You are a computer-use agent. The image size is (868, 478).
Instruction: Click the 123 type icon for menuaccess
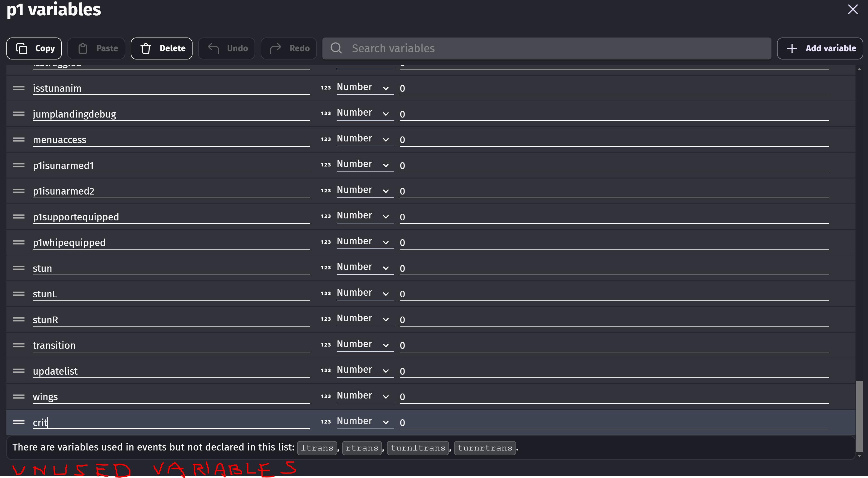pos(325,139)
